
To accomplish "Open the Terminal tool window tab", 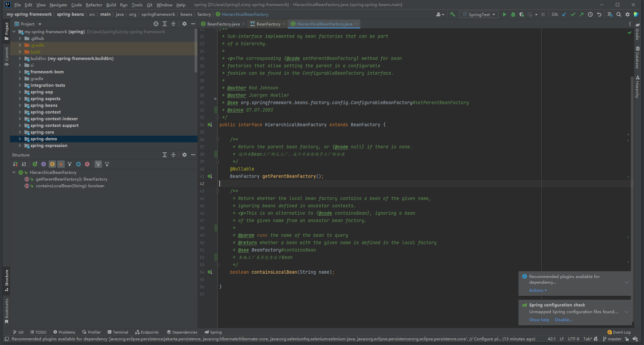I will 118,332.
